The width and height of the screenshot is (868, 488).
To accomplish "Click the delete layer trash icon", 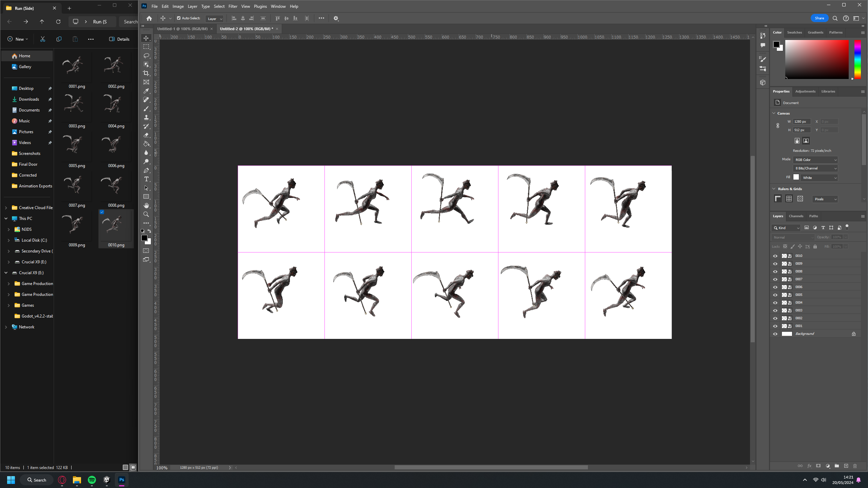I will coord(855,466).
